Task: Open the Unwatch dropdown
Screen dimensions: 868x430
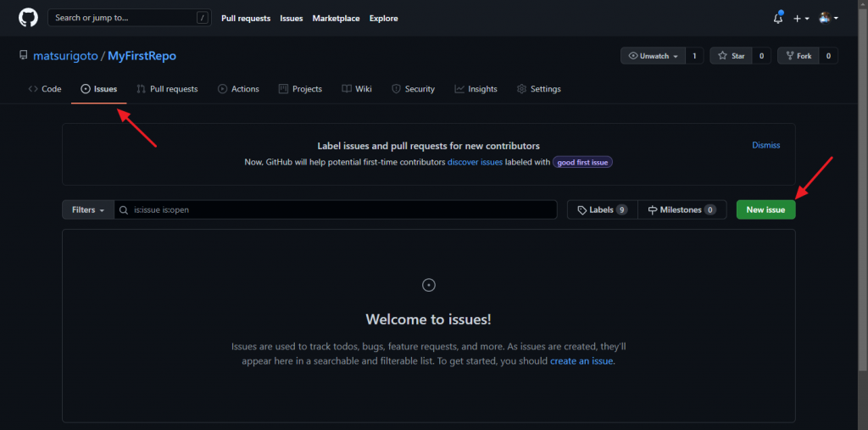Action: 654,56
